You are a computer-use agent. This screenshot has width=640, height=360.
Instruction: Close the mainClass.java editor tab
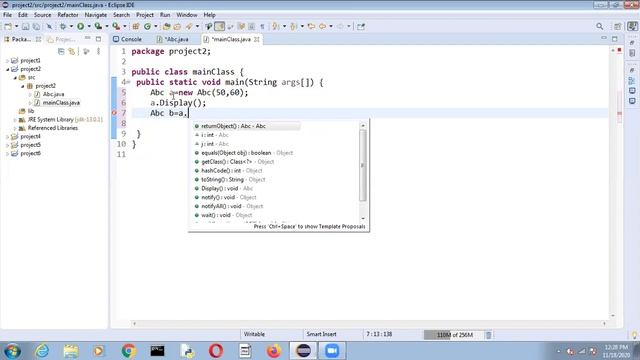(257, 39)
